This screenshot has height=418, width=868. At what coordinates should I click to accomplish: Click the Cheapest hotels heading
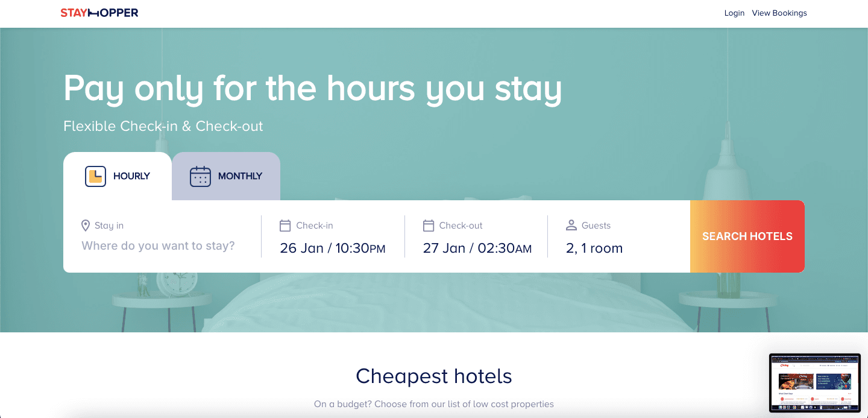[434, 376]
